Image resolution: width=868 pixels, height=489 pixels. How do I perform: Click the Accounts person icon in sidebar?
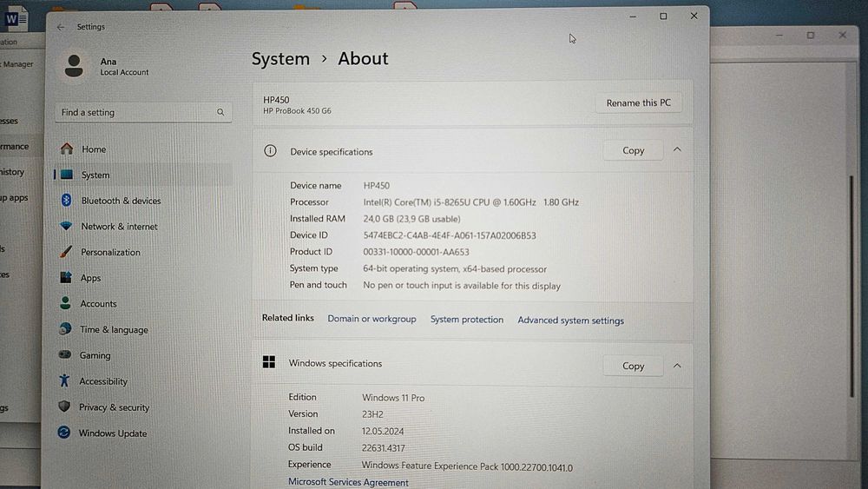(x=65, y=303)
